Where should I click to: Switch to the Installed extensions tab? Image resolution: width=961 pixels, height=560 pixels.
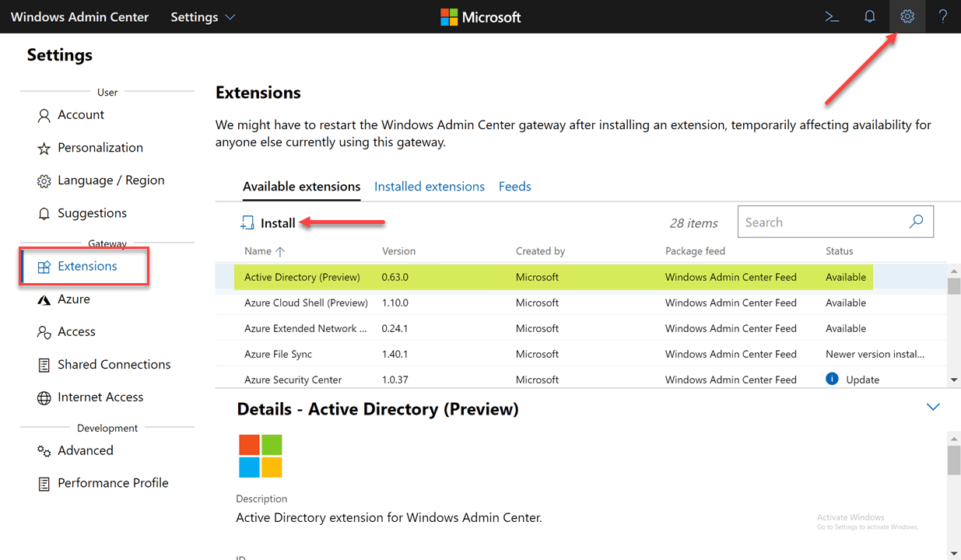point(429,186)
